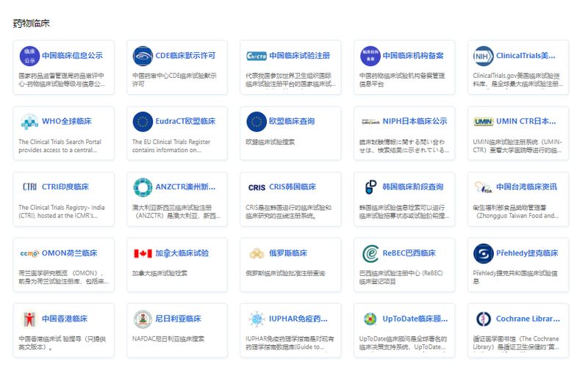Image resolution: width=588 pixels, height=370 pixels.
Task: Click the ccmo OMON logo icon
Action: (29, 253)
